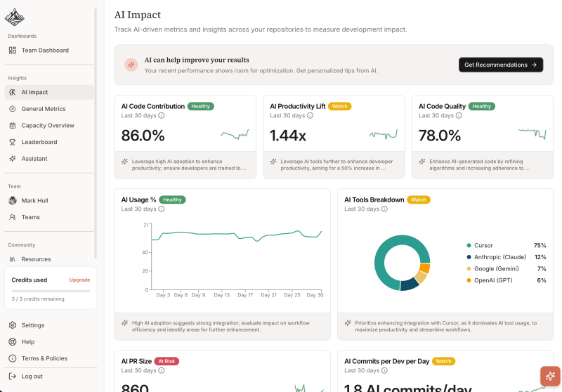This screenshot has width=562, height=392.
Task: Click the Leaderboard trophy icon
Action: tap(13, 142)
